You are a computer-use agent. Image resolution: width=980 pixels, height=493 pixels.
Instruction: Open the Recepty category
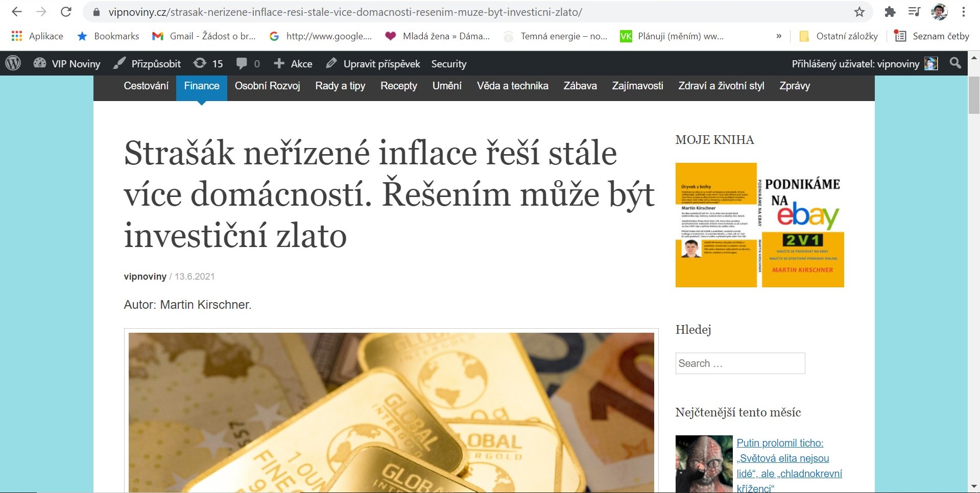pyautogui.click(x=399, y=86)
